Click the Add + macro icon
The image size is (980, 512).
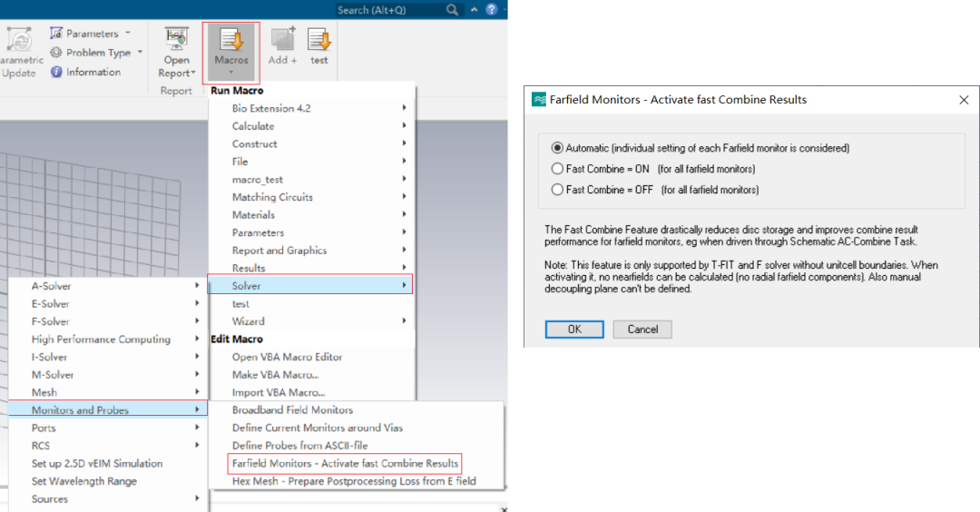pyautogui.click(x=282, y=39)
